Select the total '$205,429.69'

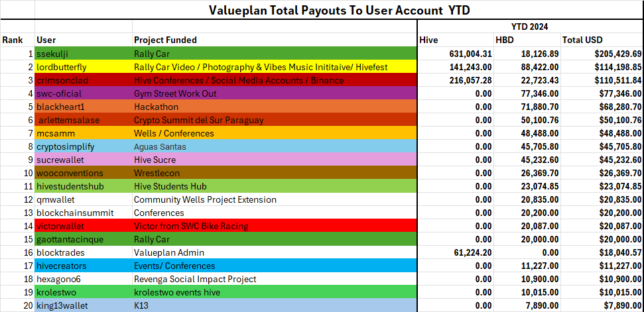pos(602,54)
